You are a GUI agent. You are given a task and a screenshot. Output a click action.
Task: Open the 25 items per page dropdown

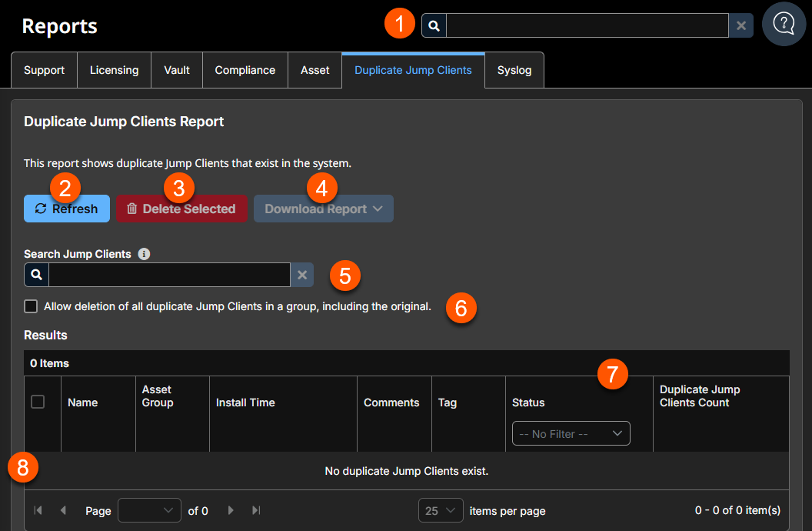pyautogui.click(x=441, y=510)
